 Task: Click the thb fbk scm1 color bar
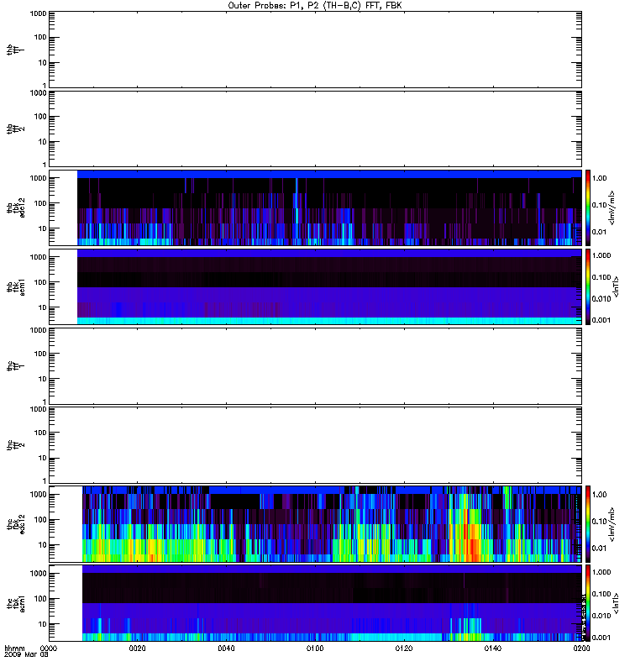click(588, 287)
